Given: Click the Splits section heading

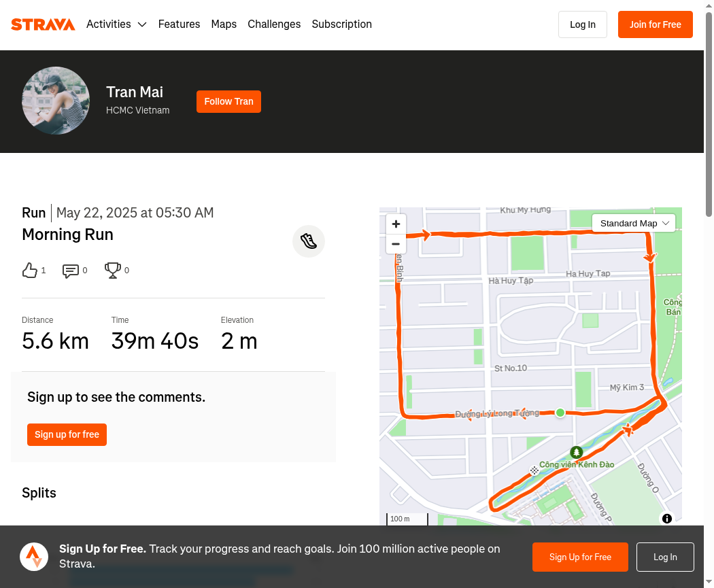Looking at the screenshot, I should 39,493.
